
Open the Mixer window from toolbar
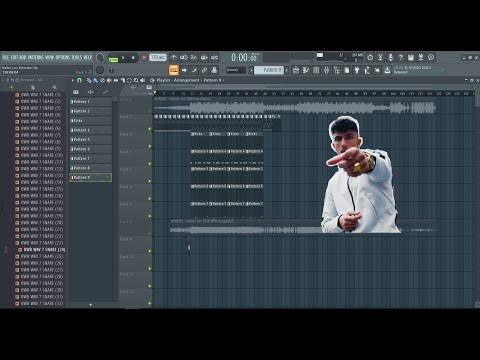coord(326,70)
